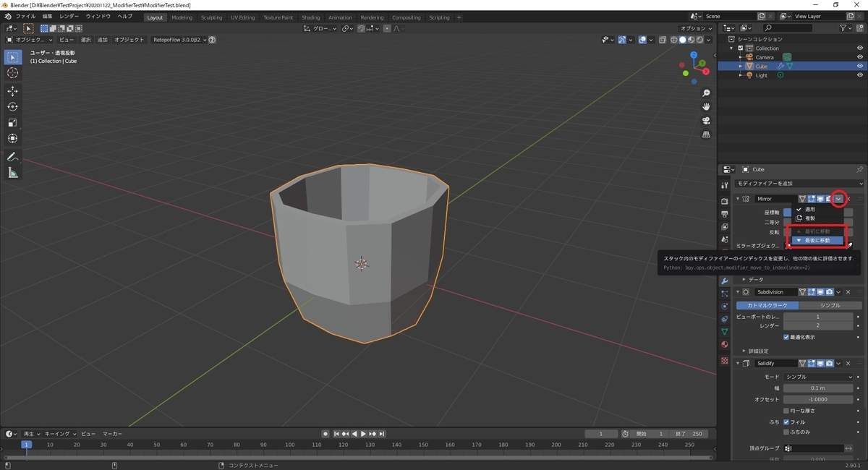
Task: Choose the Select Box tool in toolbar
Action: coord(12,57)
